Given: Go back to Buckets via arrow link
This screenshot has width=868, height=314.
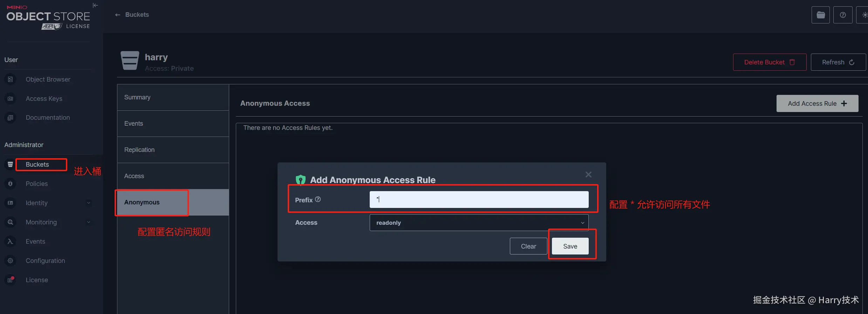Looking at the screenshot, I should (118, 15).
